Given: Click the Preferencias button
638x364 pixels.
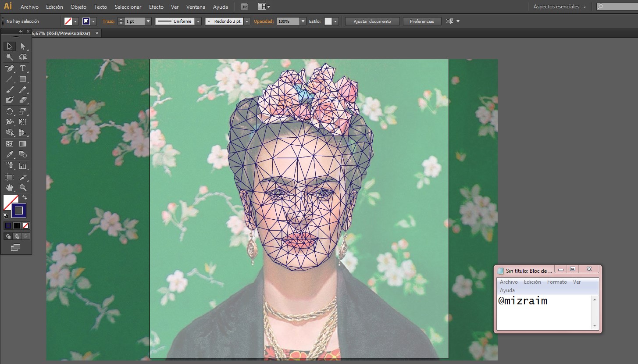Looking at the screenshot, I should 422,21.
